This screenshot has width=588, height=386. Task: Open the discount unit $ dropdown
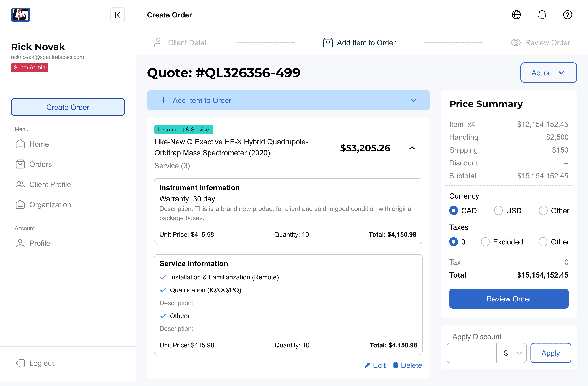[512, 353]
